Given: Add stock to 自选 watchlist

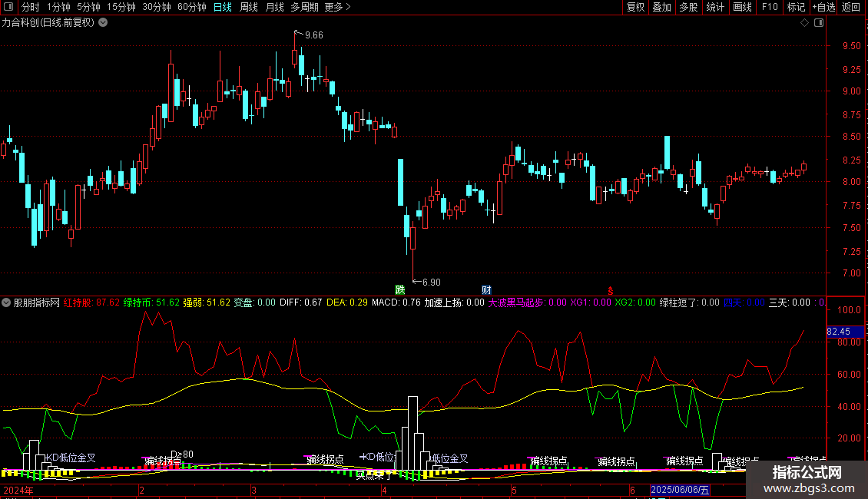Looking at the screenshot, I should tap(823, 7).
